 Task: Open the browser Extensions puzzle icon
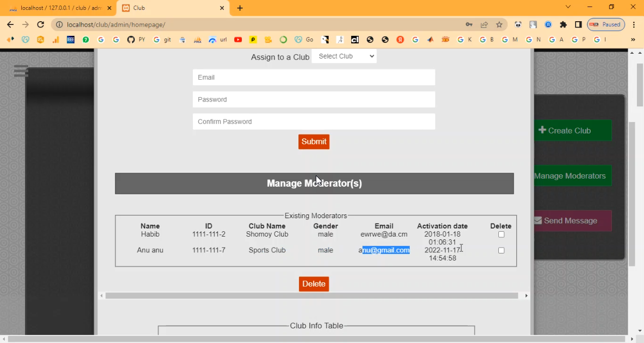point(563,24)
